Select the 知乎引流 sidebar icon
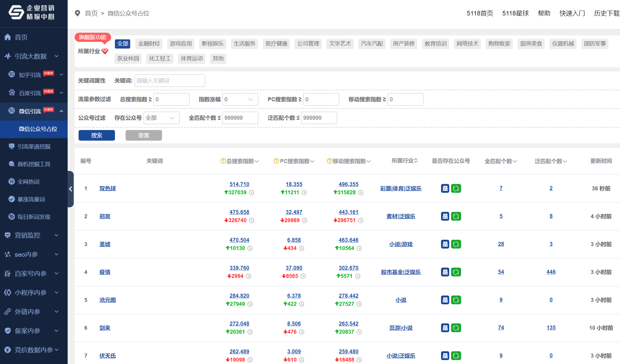The image size is (620, 364). 11,75
